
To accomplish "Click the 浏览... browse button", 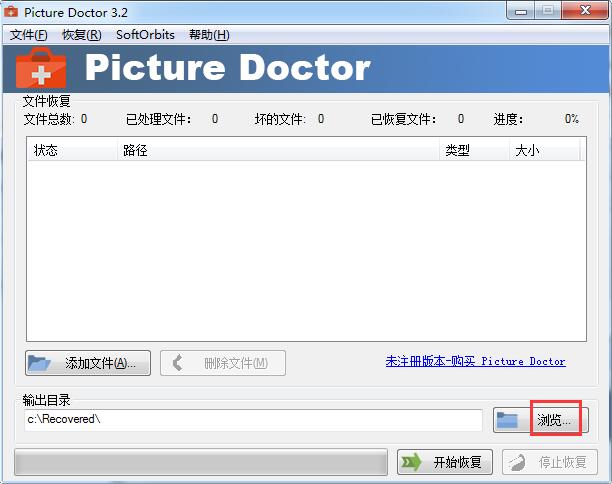I will 541,420.
